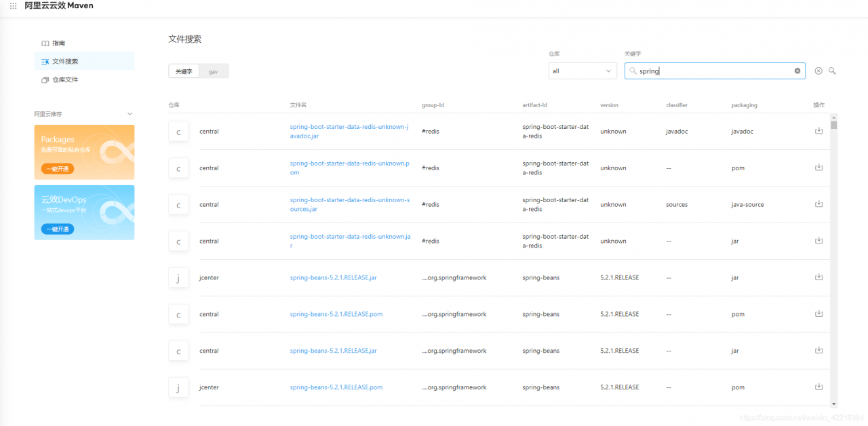Screen dimensions: 868x426
Task: Click the classifier column header
Action: pyautogui.click(x=677, y=105)
